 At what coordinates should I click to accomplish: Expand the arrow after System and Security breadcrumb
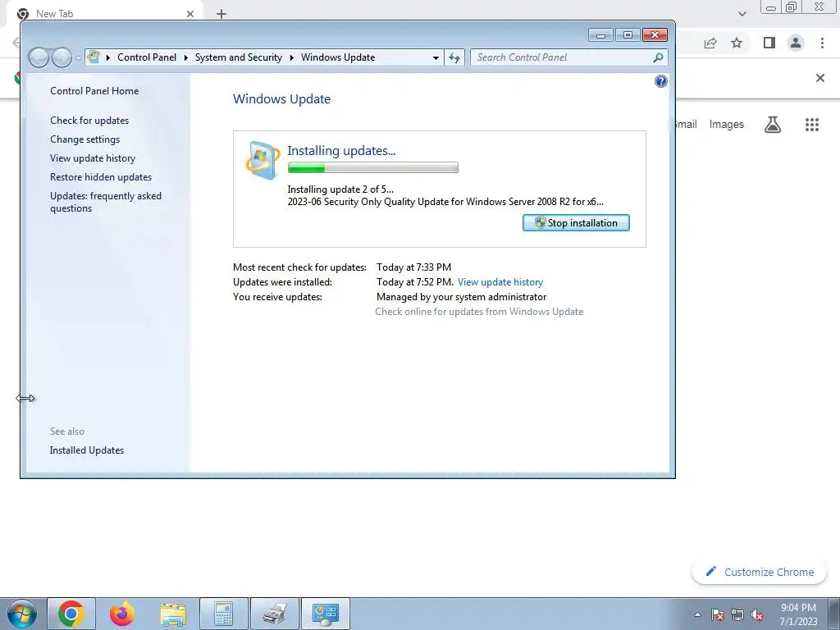[291, 57]
